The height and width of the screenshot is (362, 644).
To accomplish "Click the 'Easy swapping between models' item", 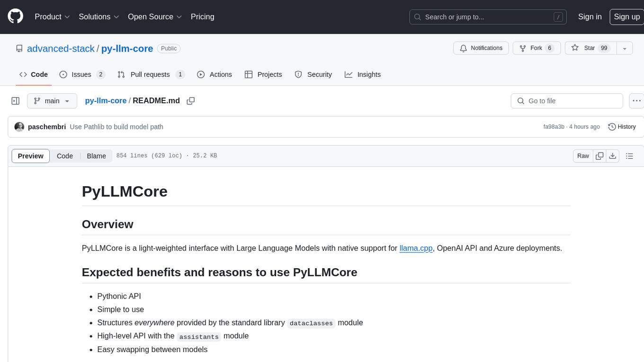I will [152, 349].
